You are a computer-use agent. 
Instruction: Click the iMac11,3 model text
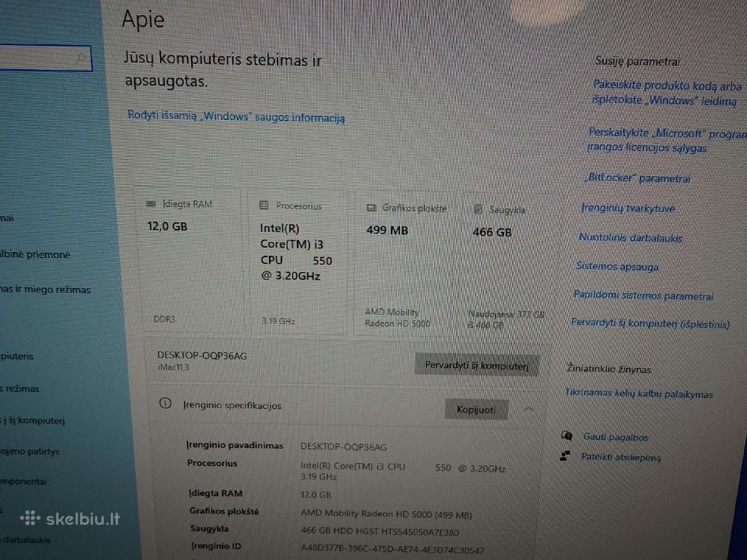(173, 367)
